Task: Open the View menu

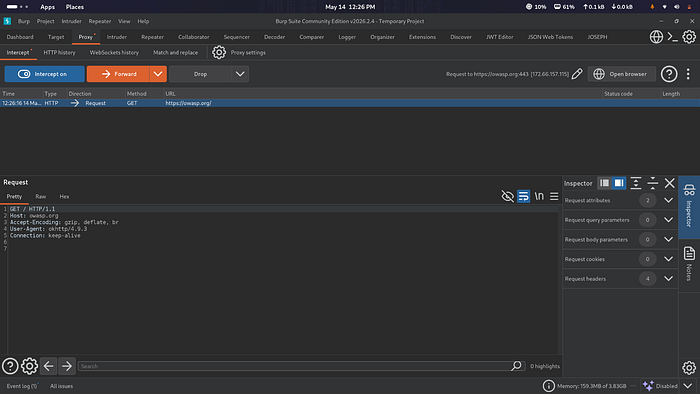Action: 124,21
